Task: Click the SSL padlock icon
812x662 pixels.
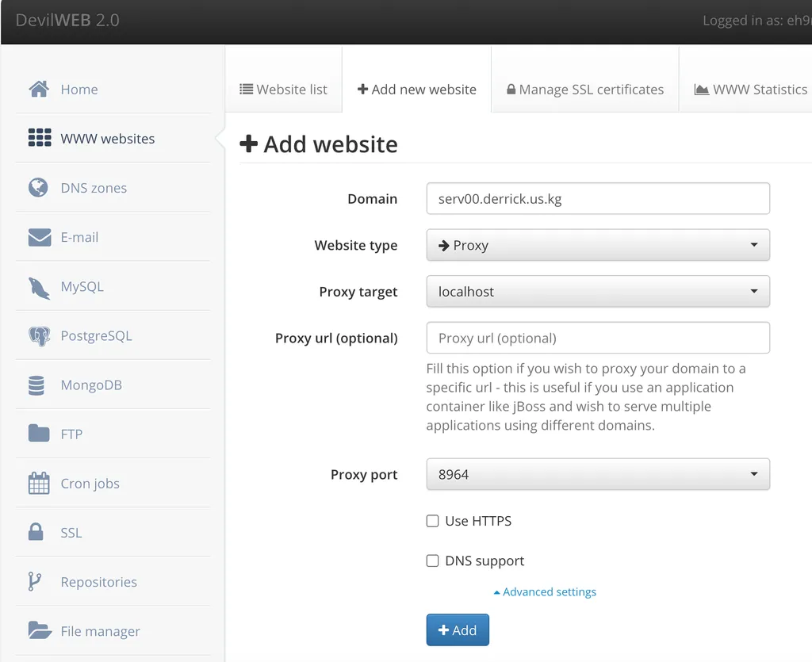Action: point(40,532)
